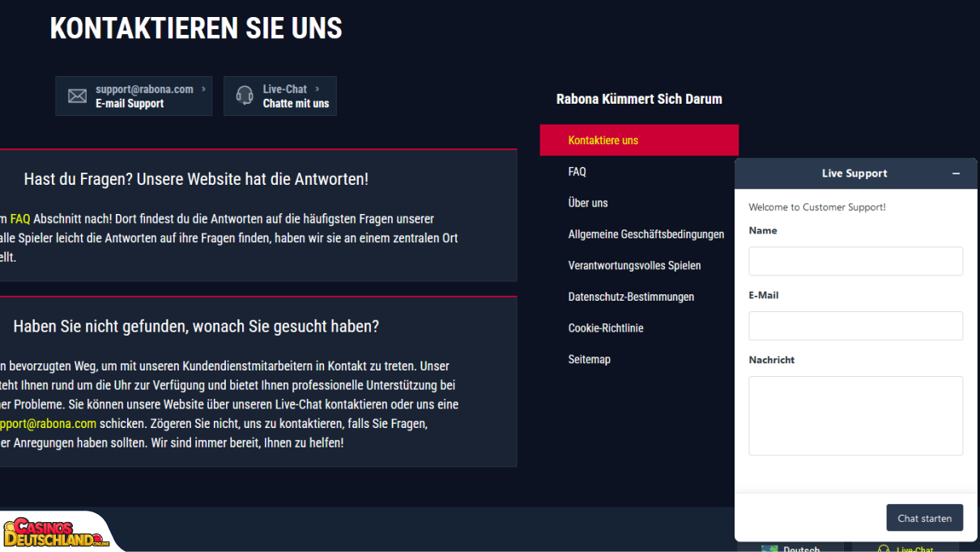Focus the Name input field
Image resolution: width=980 pixels, height=552 pixels.
(x=855, y=261)
